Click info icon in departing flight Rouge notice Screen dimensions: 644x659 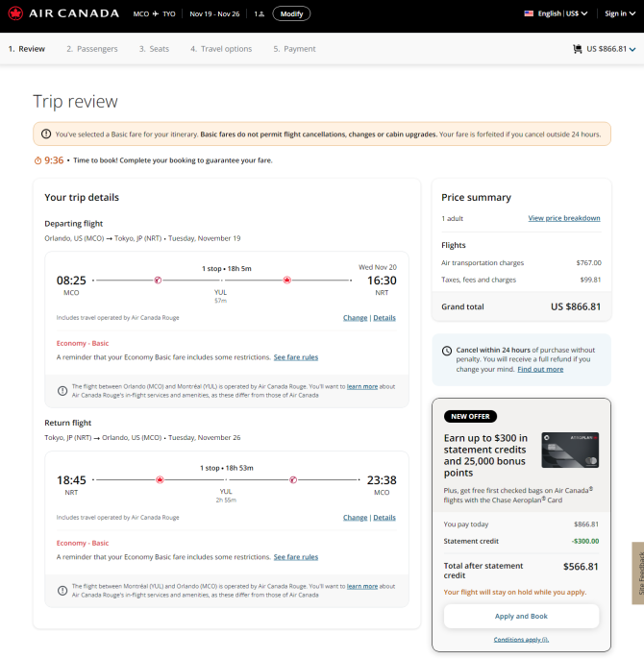(62, 391)
